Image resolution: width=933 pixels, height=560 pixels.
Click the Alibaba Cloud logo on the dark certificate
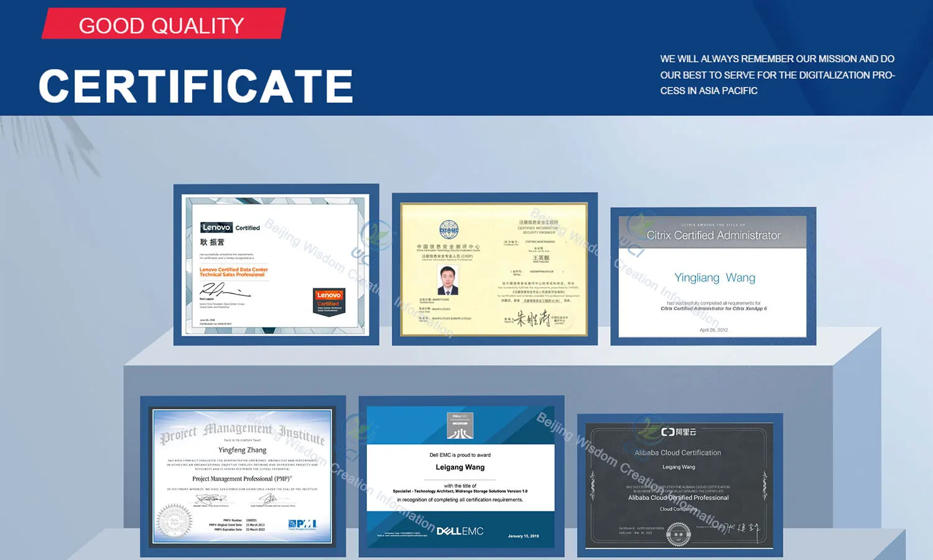coord(679,431)
